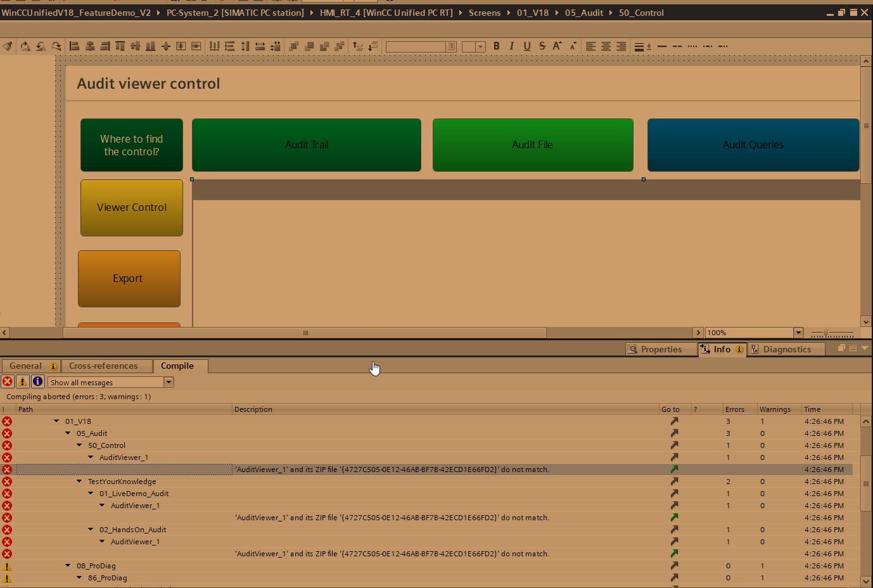873x588 pixels.
Task: Toggle the error messages filter
Action: [x=8, y=381]
